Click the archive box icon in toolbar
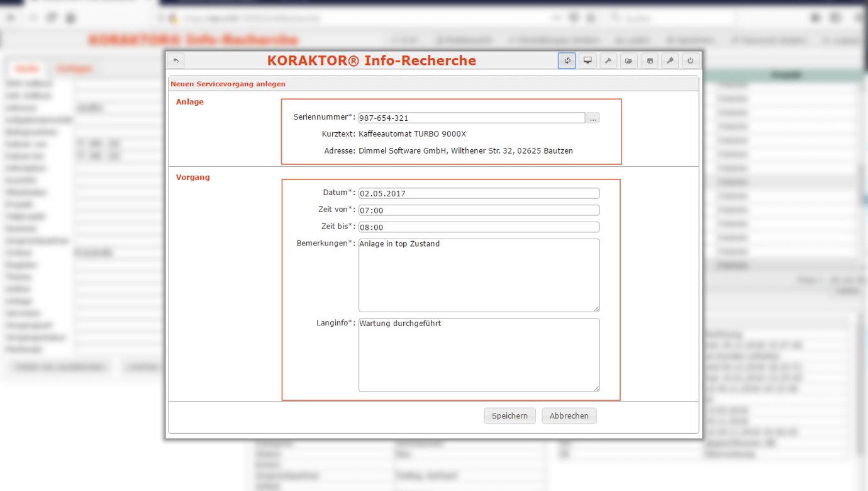 650,61
